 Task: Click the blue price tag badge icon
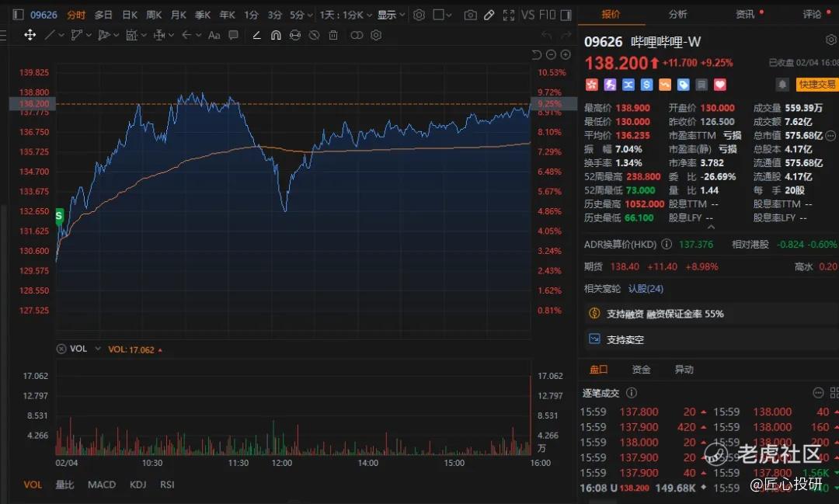pyautogui.click(x=684, y=85)
